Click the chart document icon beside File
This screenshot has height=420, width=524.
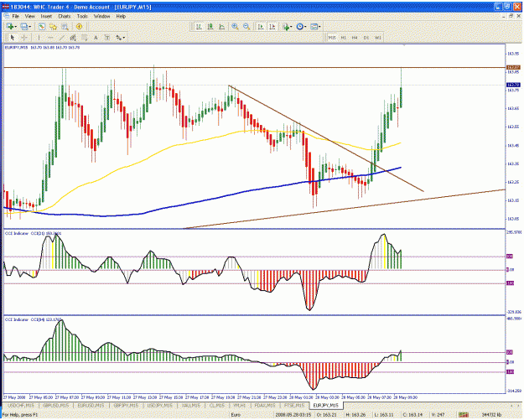pos(6,16)
